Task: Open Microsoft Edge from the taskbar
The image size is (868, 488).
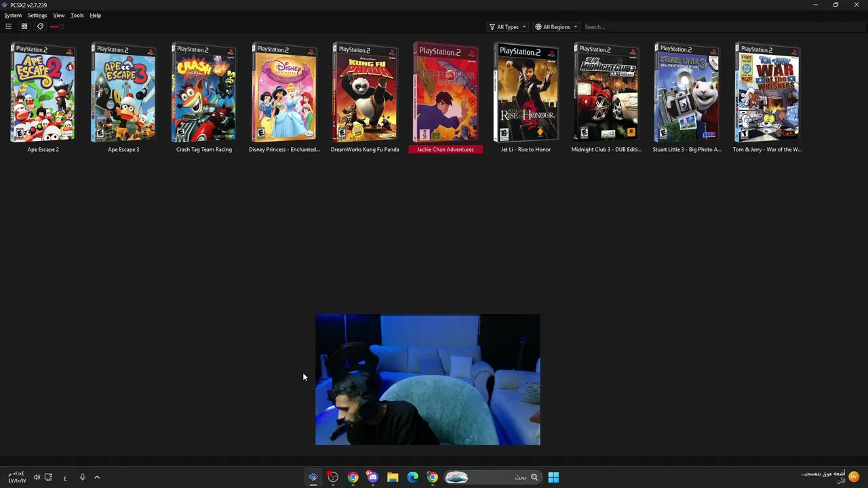Action: tap(412, 477)
